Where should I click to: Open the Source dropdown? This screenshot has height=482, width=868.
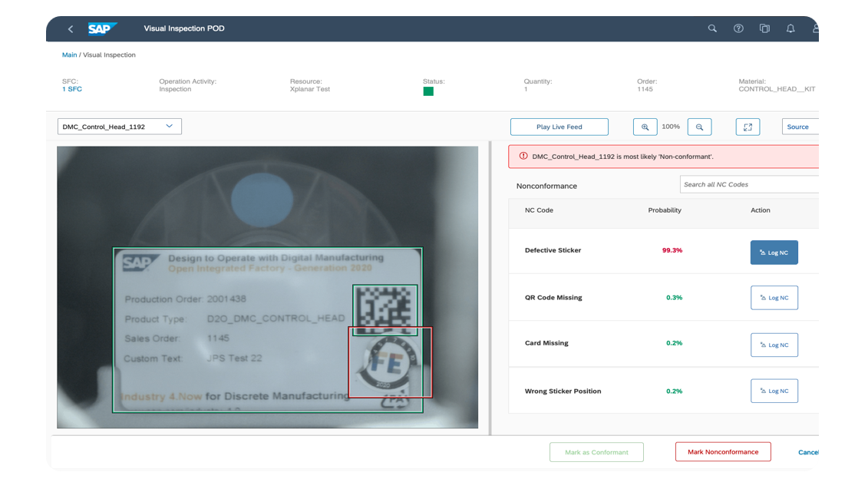pos(800,127)
